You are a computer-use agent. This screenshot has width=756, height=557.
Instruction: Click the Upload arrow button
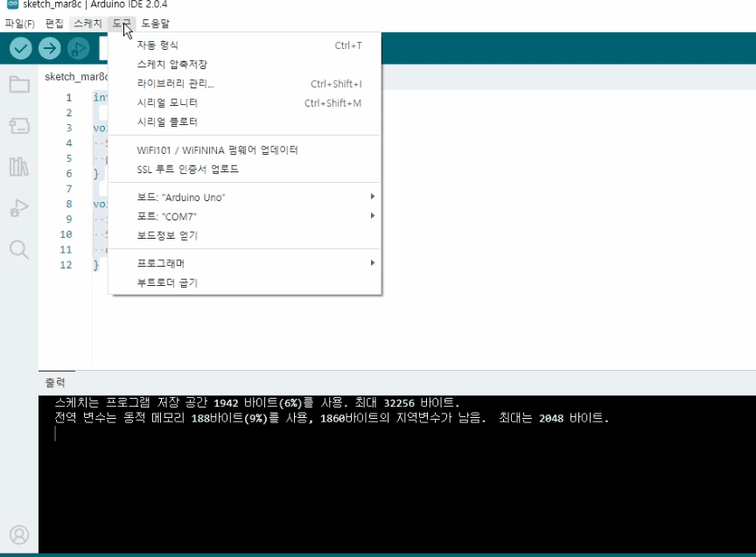[x=50, y=48]
